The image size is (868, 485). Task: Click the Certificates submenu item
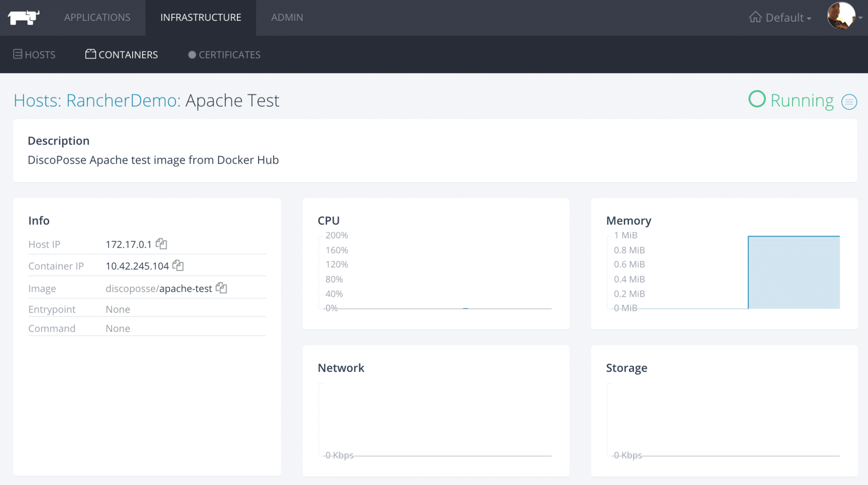[229, 55]
